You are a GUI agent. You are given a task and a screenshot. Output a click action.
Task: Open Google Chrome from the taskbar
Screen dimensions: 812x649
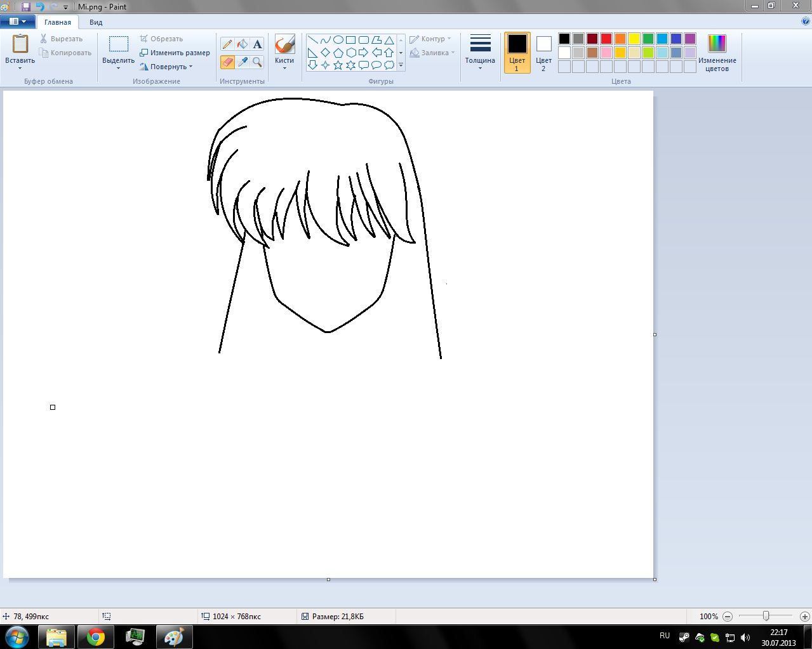[x=96, y=636]
